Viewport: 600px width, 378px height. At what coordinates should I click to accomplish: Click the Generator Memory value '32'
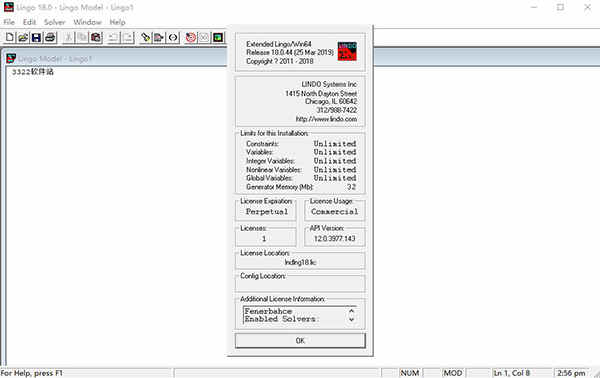352,187
